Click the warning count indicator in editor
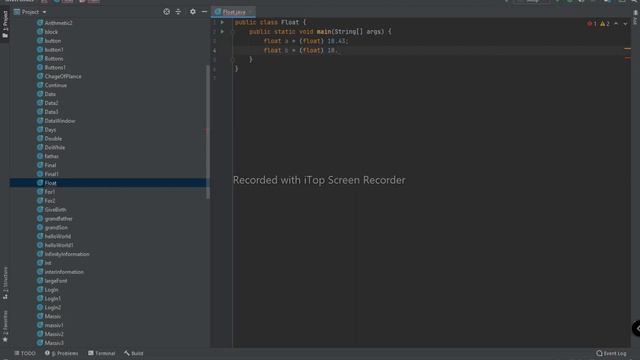The image size is (640, 360). 605,24
